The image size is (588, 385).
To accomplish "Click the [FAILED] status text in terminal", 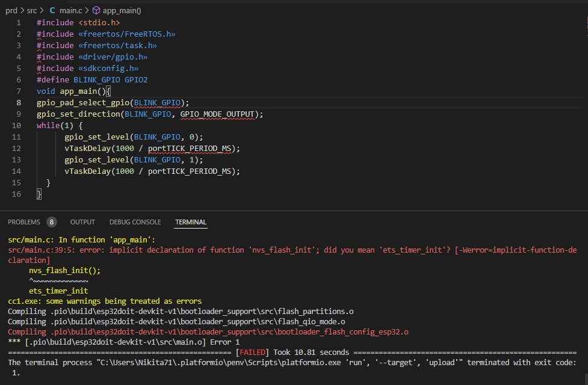I will click(256, 352).
